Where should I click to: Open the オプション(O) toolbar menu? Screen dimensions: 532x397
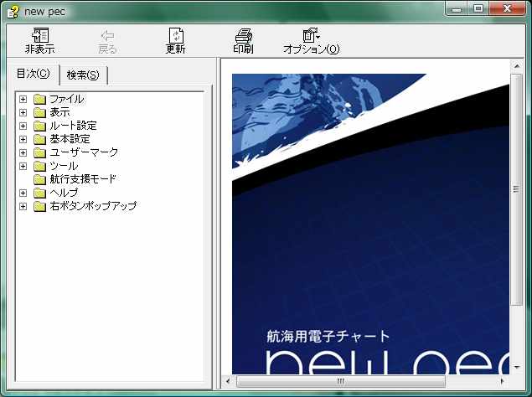pos(311,41)
